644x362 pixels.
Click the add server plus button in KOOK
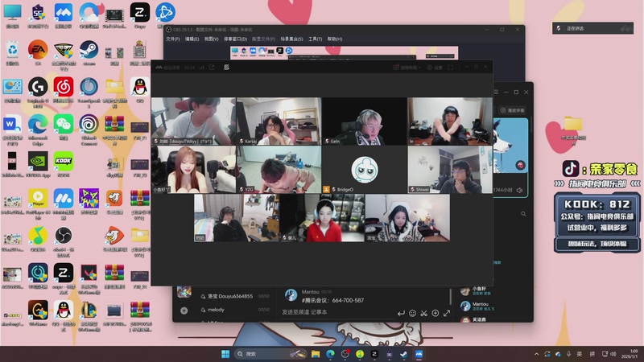pyautogui.click(x=184, y=311)
